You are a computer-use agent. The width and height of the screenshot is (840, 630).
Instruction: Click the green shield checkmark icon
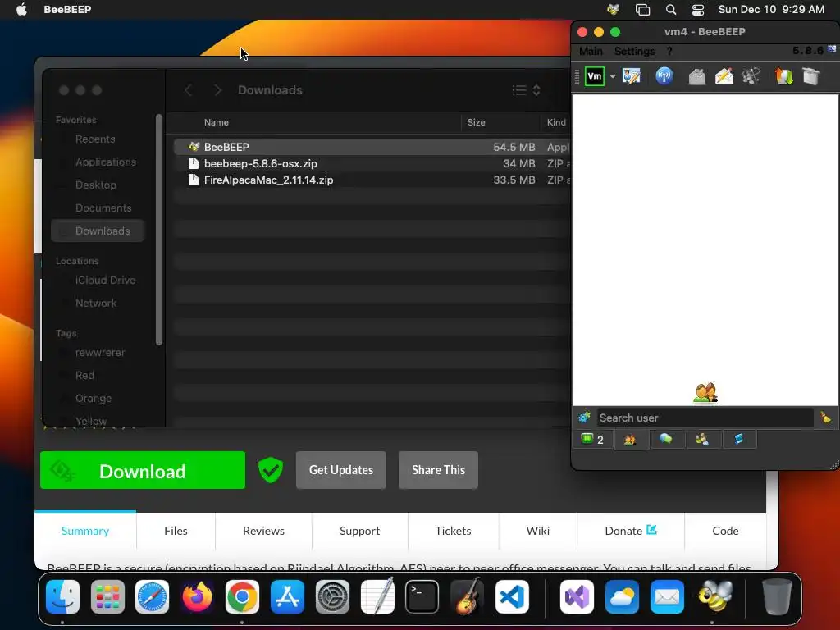[271, 470]
